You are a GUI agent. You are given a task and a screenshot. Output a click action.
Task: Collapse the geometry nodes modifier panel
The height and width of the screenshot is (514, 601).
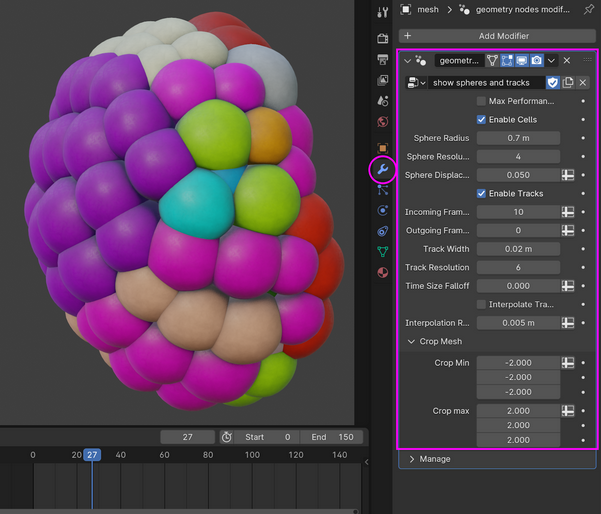pos(407,61)
